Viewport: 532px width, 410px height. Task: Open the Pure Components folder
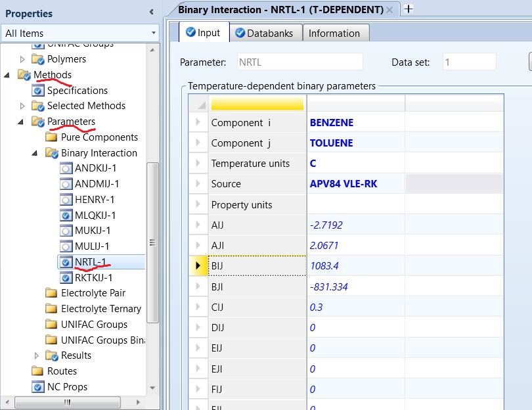point(99,137)
